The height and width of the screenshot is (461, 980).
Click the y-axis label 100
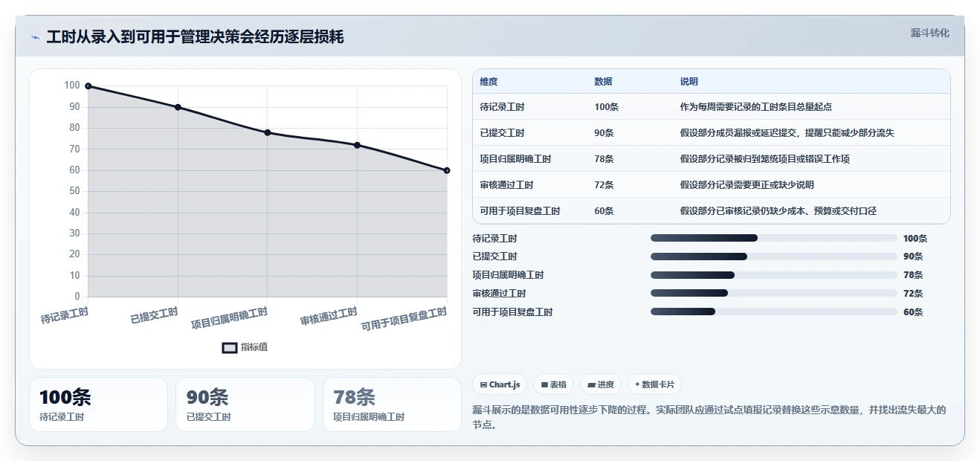click(x=72, y=86)
